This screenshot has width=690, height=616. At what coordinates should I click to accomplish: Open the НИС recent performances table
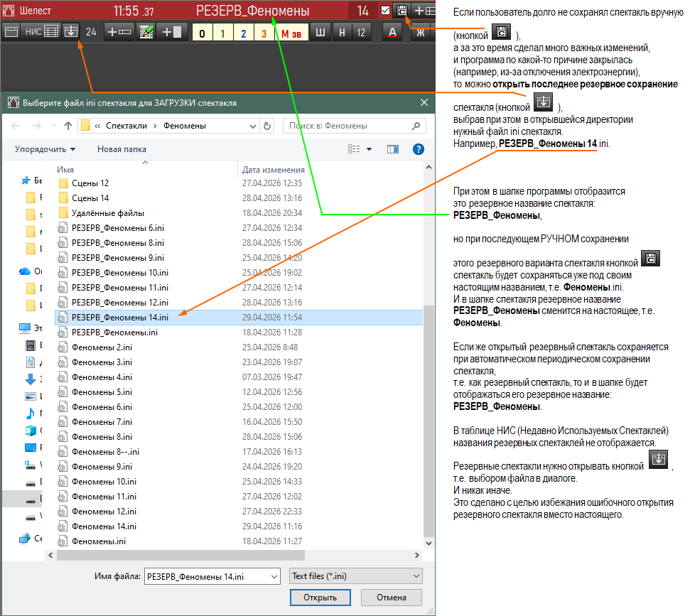(x=42, y=32)
